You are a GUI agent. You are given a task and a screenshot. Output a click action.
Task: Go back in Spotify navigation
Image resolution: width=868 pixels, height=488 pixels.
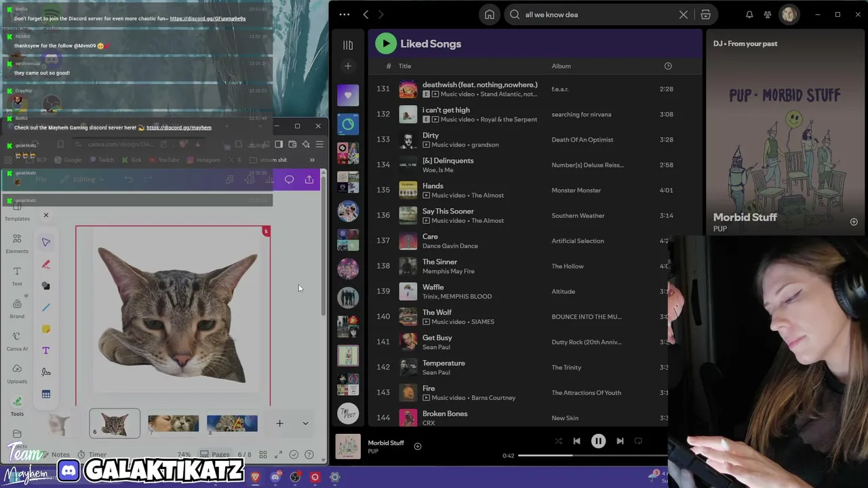tap(366, 14)
